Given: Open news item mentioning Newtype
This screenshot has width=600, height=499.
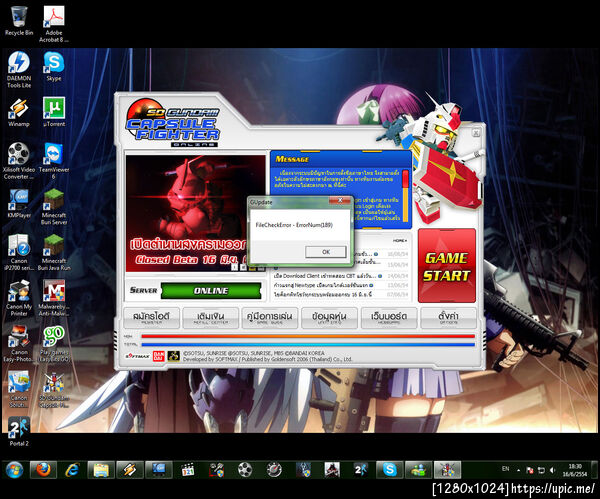Looking at the screenshot, I should pyautogui.click(x=321, y=285).
